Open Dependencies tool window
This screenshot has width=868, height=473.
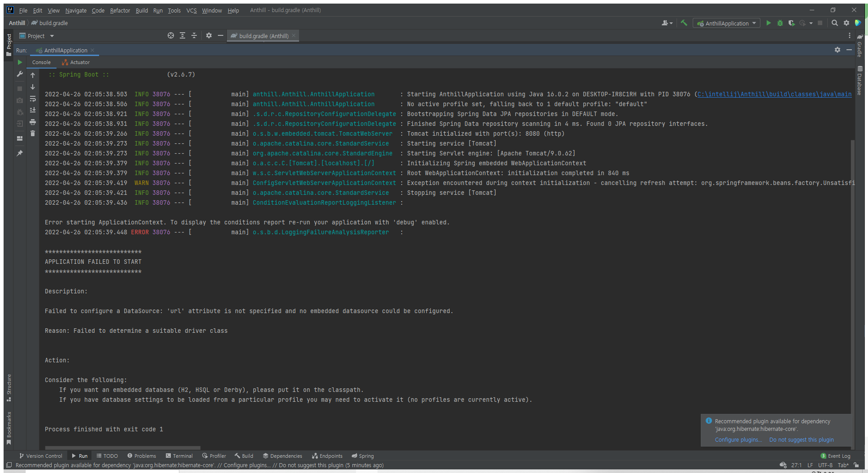pyautogui.click(x=282, y=456)
